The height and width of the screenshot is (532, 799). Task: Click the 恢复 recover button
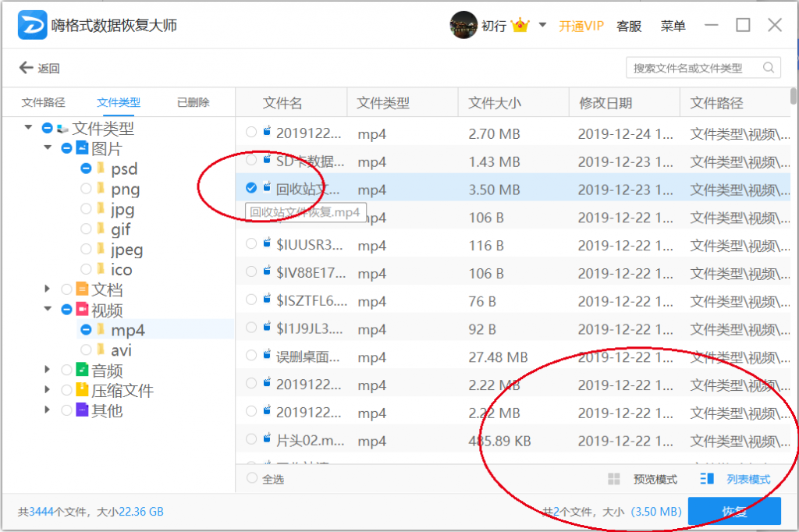(734, 511)
